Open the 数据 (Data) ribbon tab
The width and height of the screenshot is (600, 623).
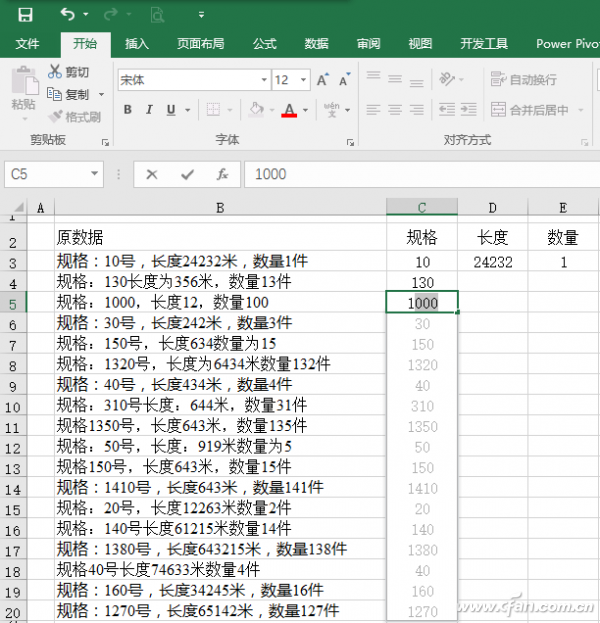[x=316, y=44]
